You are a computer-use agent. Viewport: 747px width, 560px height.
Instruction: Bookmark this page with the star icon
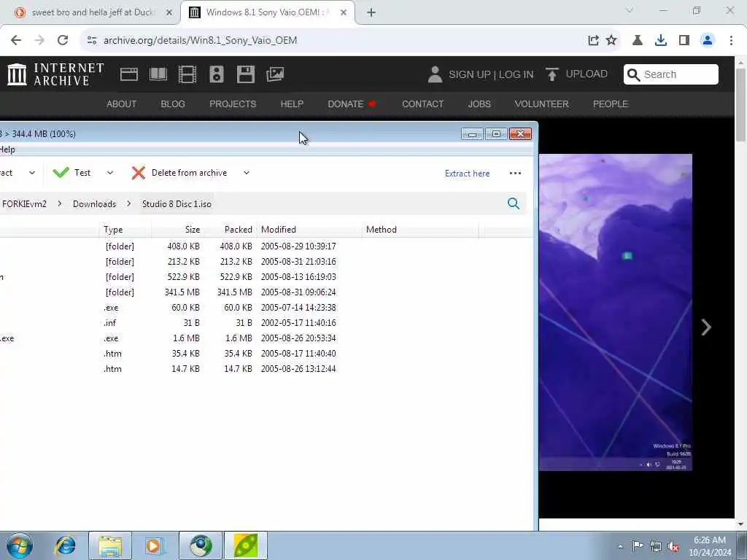[611, 41]
